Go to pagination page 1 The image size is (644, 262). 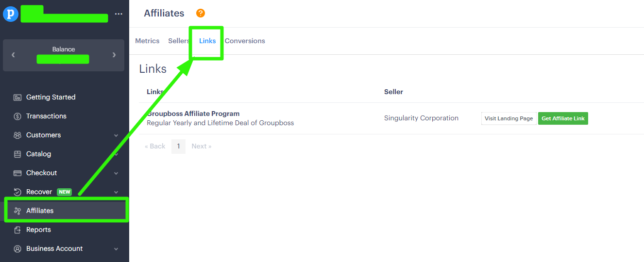point(178,146)
